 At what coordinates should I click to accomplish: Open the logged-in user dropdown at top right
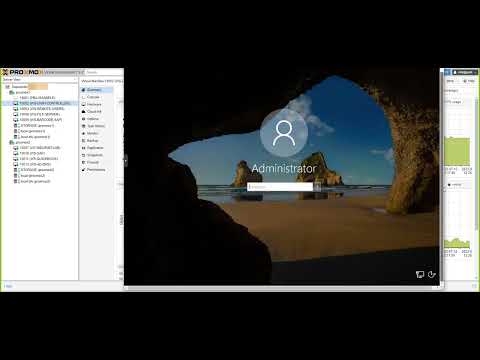click(465, 72)
